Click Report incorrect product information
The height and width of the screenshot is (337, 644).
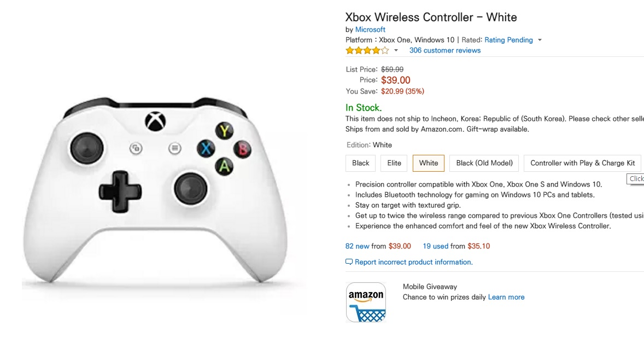point(413,262)
